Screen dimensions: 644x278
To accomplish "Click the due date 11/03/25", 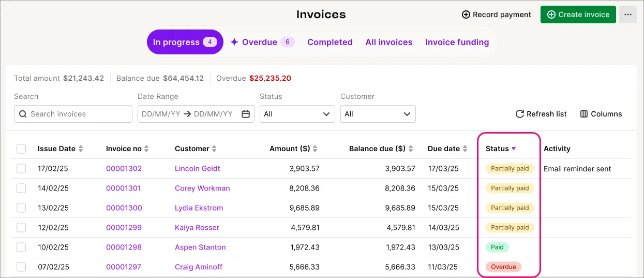I will 443,267.
